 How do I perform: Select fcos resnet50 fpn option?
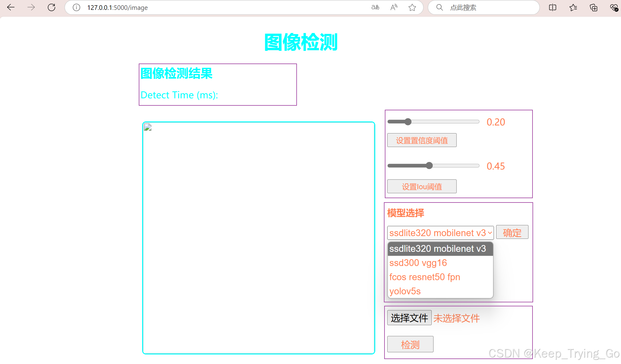[425, 277]
